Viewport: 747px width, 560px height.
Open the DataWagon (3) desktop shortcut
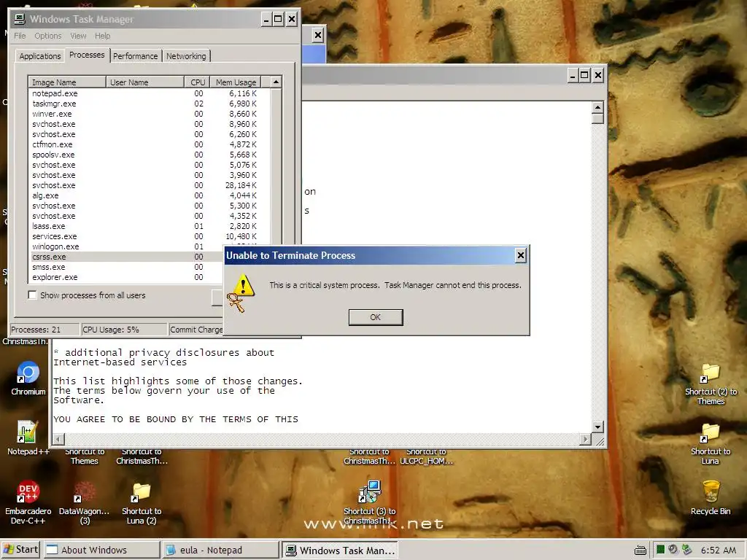[85, 502]
